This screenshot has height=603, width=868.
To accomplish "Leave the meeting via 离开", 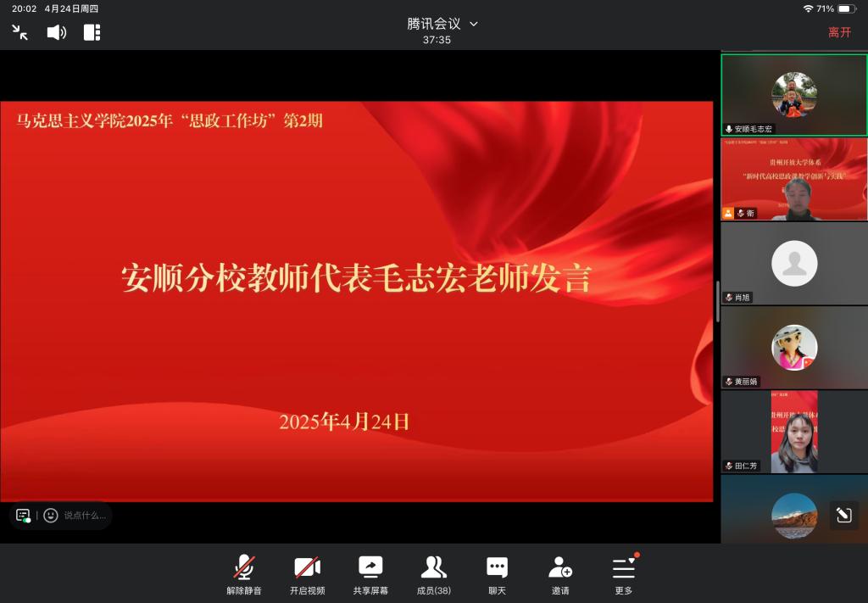I will [x=839, y=32].
